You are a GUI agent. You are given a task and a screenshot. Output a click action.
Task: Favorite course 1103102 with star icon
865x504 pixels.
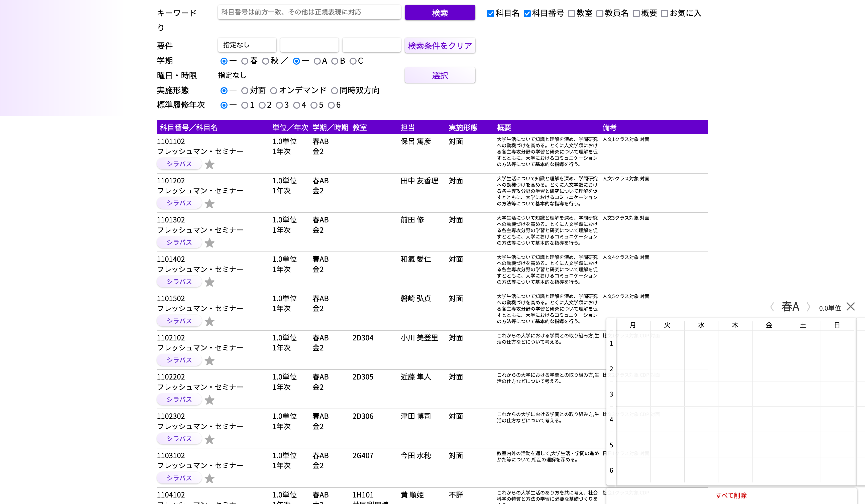tap(209, 478)
